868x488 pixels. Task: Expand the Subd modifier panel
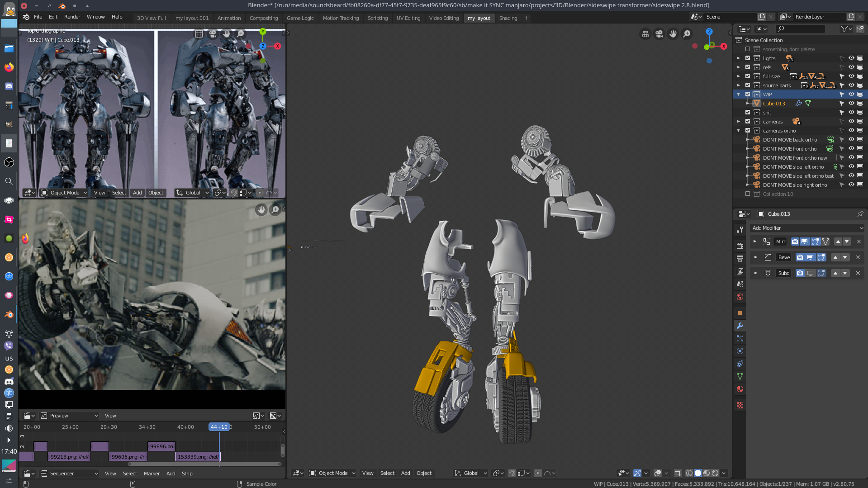click(x=755, y=273)
